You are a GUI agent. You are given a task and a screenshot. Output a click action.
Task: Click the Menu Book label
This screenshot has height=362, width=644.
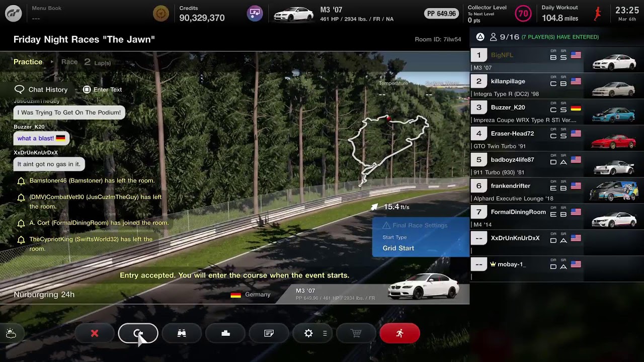pos(46,8)
